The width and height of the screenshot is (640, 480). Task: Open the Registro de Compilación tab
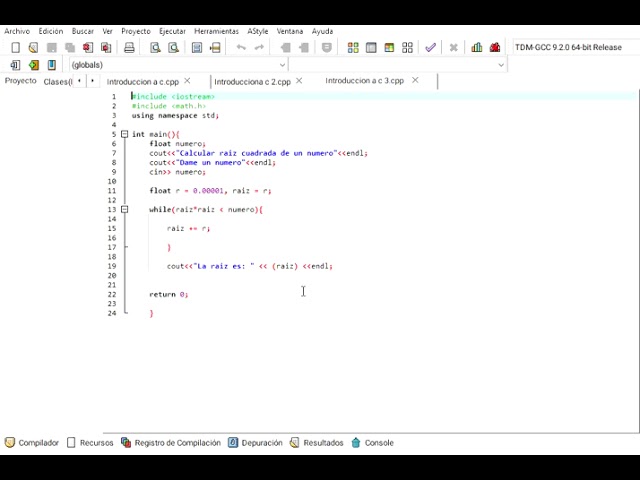tap(171, 443)
